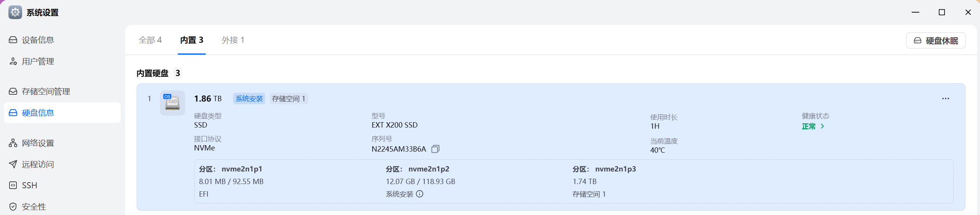Image resolution: width=980 pixels, height=215 pixels.
Task: Switch to the 内置 3 tab
Action: [192, 40]
